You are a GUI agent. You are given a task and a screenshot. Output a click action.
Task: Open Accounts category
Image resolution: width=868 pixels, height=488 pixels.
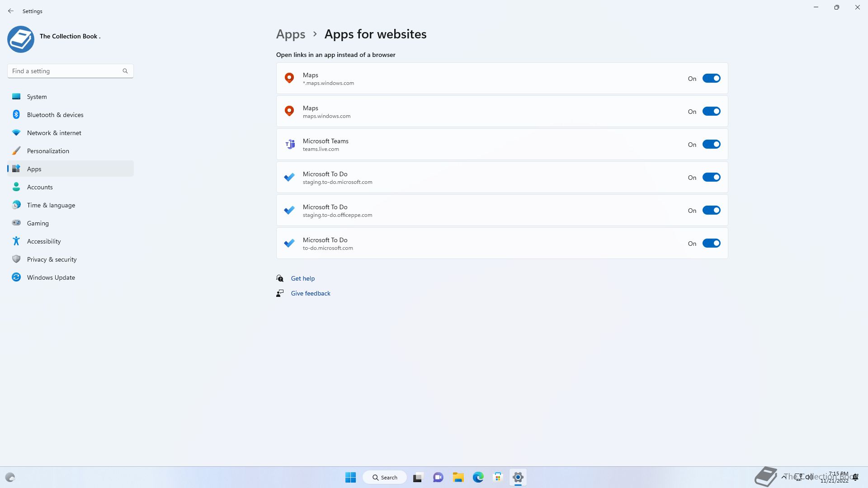pos(70,187)
